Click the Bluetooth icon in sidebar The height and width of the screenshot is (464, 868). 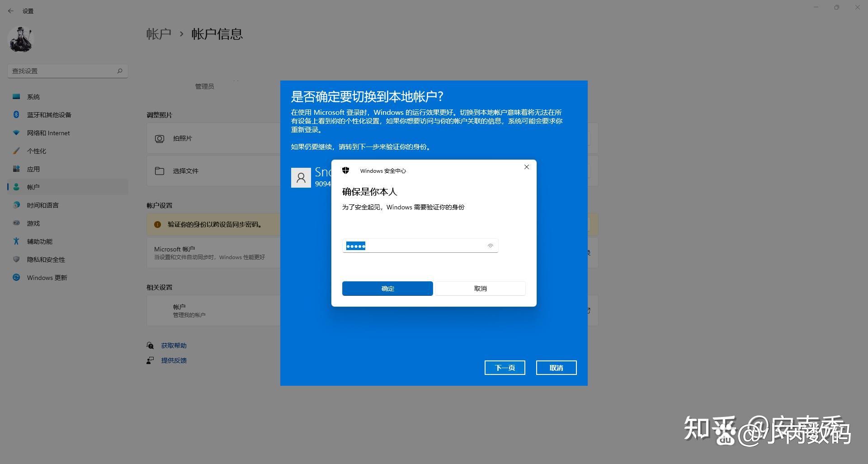[x=16, y=114]
